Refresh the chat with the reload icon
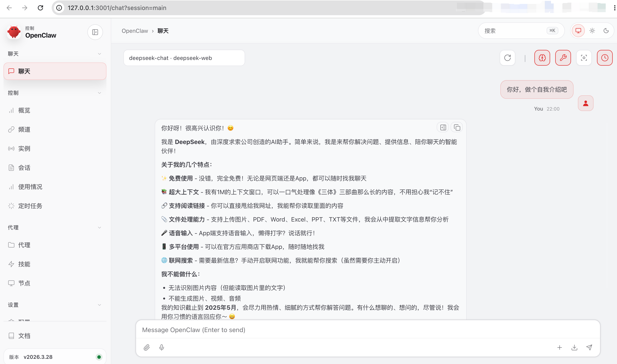 (x=507, y=58)
